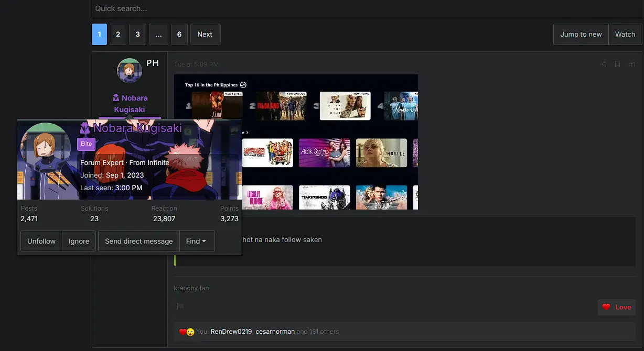This screenshot has height=351, width=644.
Task: Click the Nobara Kugisaki username under sidebar avatar
Action: pos(130,104)
